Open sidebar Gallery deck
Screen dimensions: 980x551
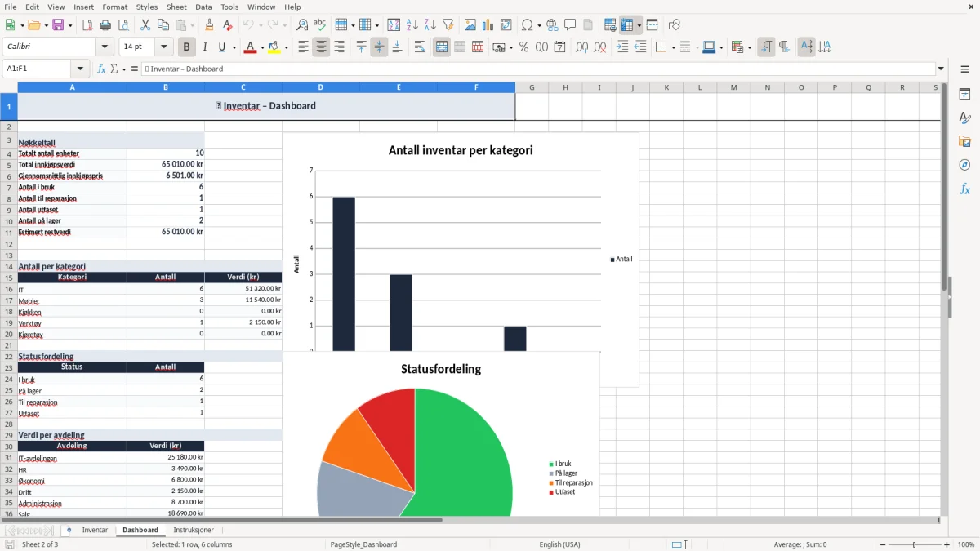click(x=964, y=142)
